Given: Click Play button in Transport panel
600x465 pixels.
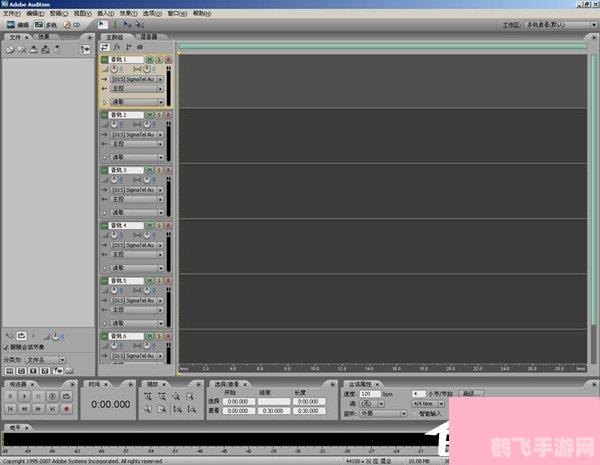Looking at the screenshot, I should [x=24, y=396].
